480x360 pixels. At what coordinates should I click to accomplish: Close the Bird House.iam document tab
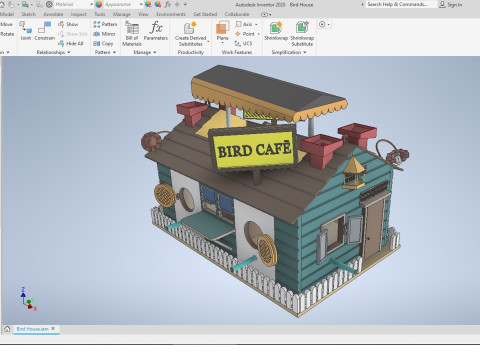[53, 329]
